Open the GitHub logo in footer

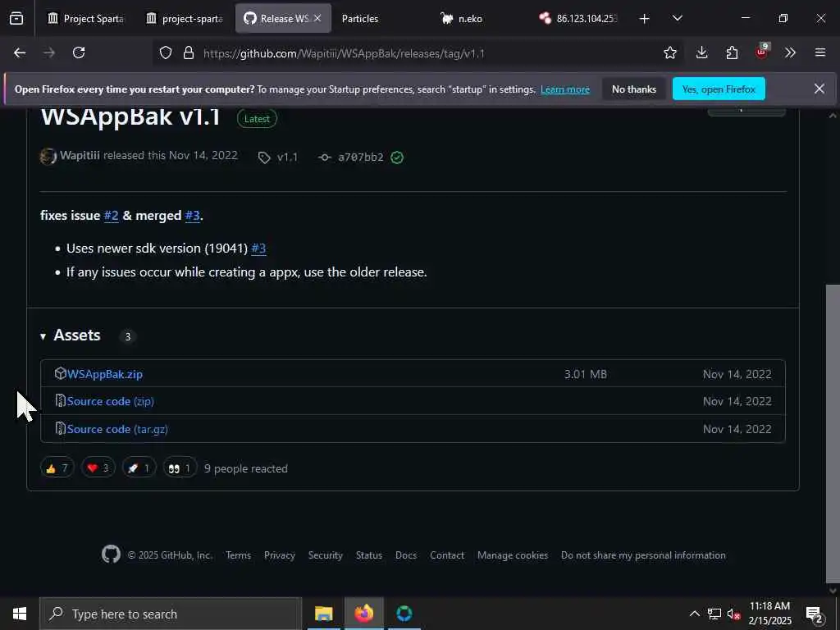pos(111,554)
